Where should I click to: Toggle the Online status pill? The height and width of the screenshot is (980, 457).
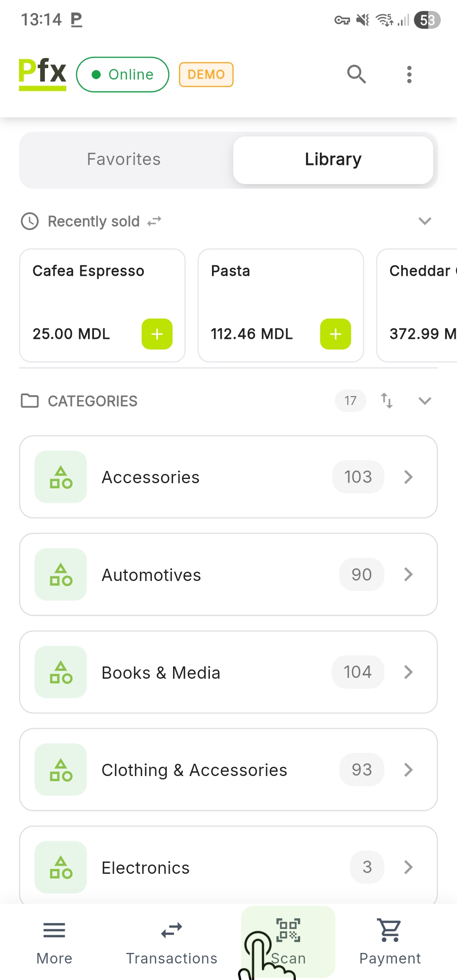tap(123, 74)
